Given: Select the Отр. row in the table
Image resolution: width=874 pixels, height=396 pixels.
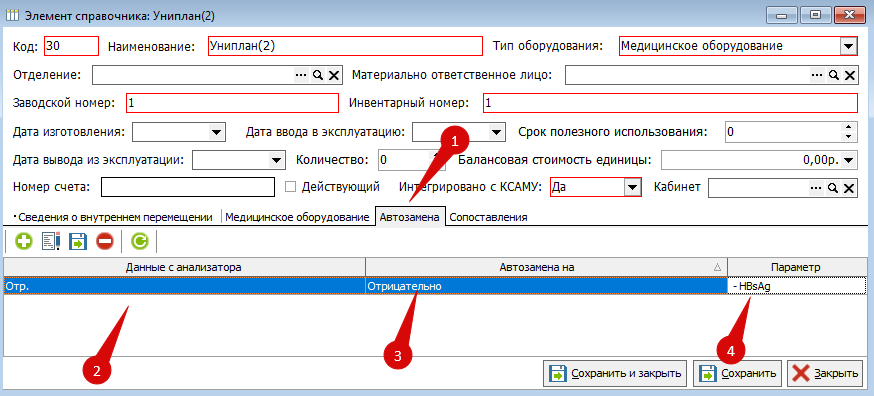Looking at the screenshot, I should (x=435, y=286).
